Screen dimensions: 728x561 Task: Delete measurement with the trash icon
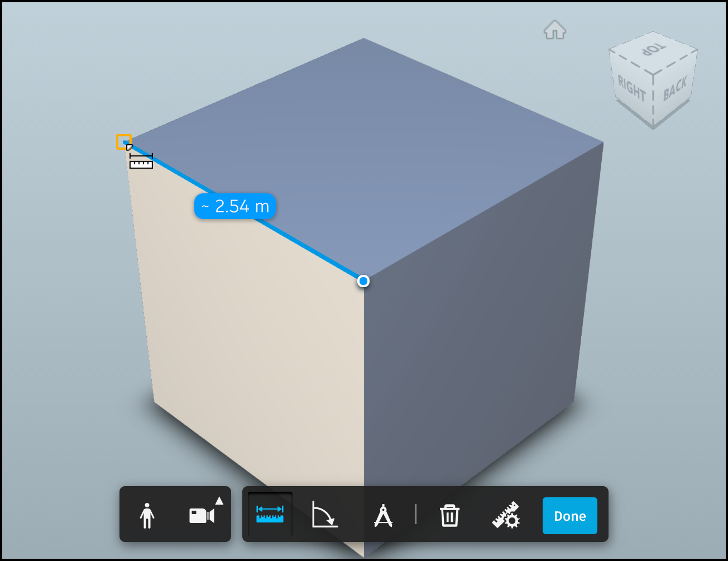coord(449,515)
